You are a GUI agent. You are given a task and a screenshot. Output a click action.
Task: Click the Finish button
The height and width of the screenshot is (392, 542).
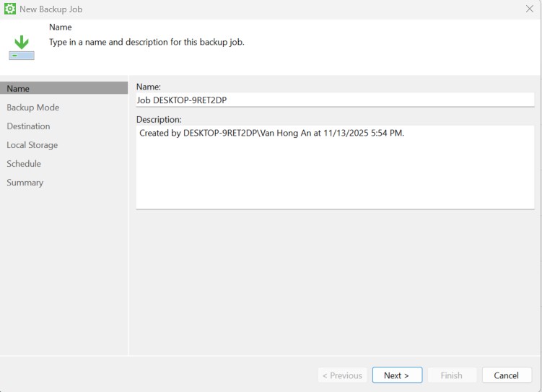click(x=451, y=375)
